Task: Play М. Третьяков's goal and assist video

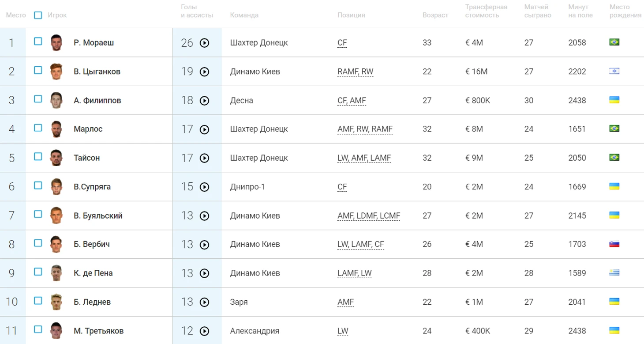Action: 204,331
